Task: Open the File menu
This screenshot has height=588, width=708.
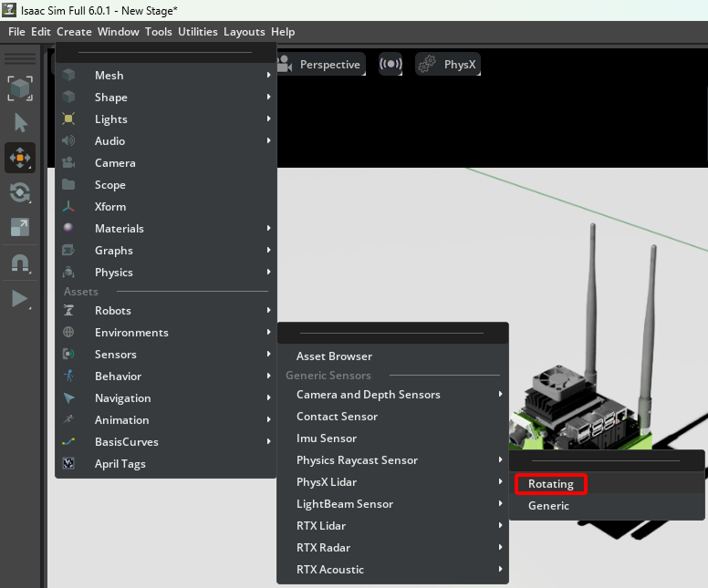Action: click(16, 32)
